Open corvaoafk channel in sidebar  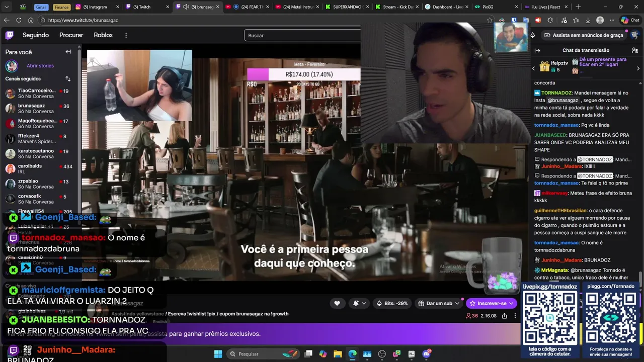(39, 199)
